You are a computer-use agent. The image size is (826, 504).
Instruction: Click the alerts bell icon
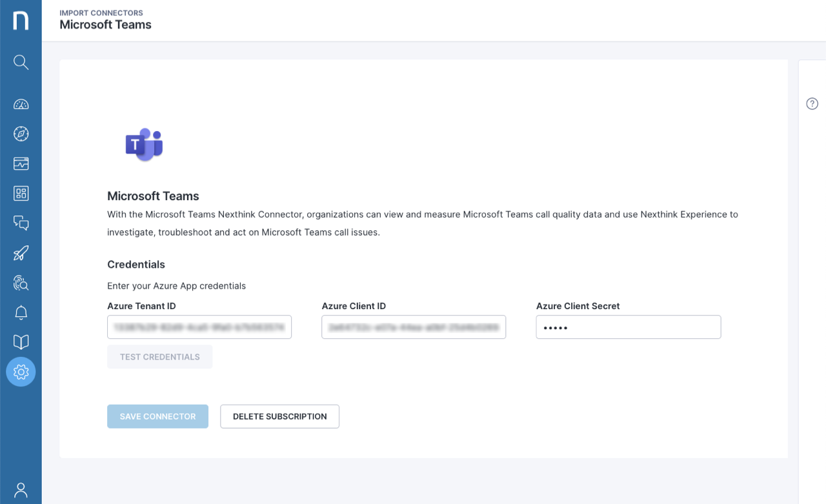click(21, 312)
